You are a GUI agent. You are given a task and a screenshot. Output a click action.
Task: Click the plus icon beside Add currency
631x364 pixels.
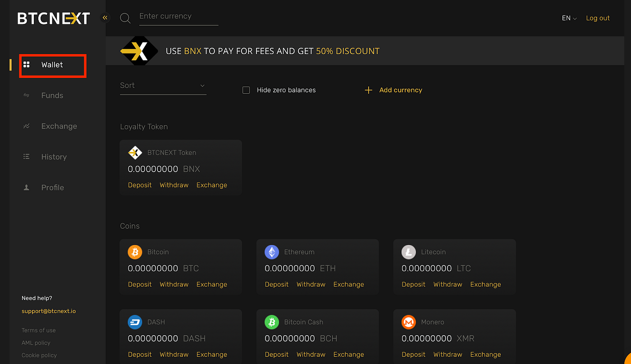[368, 90]
